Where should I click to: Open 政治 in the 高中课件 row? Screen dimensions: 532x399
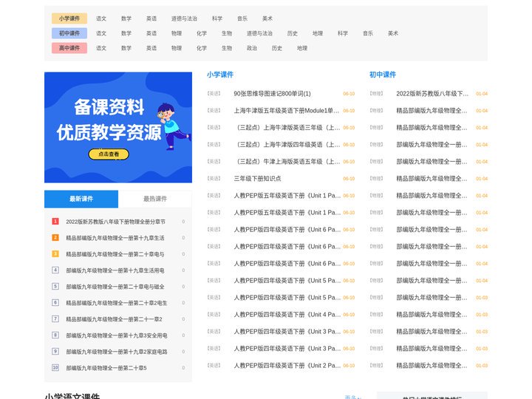252,48
